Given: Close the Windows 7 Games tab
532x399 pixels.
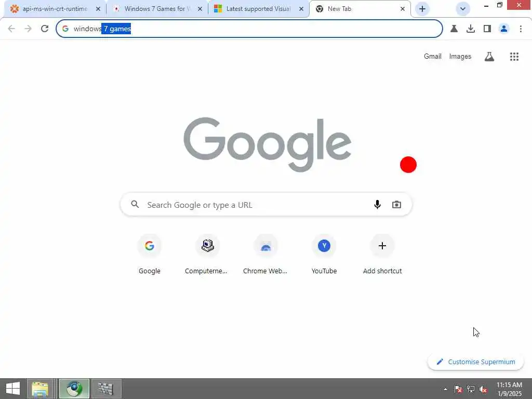Looking at the screenshot, I should point(200,9).
